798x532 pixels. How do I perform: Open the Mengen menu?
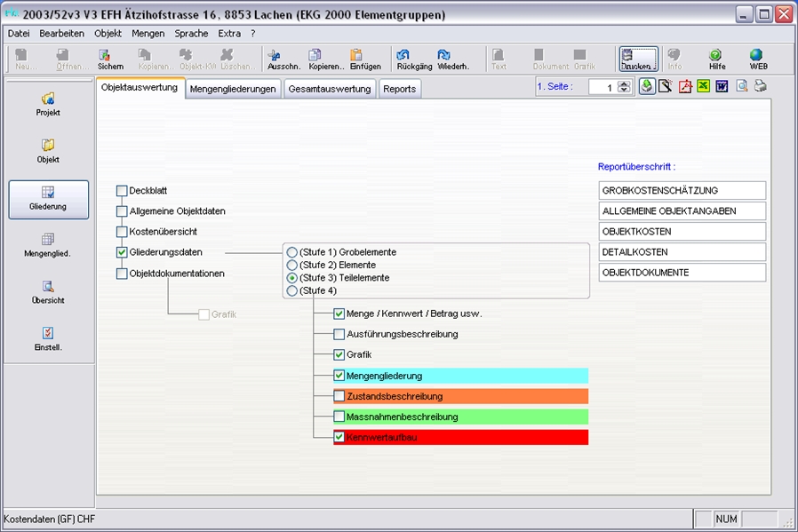click(x=148, y=34)
